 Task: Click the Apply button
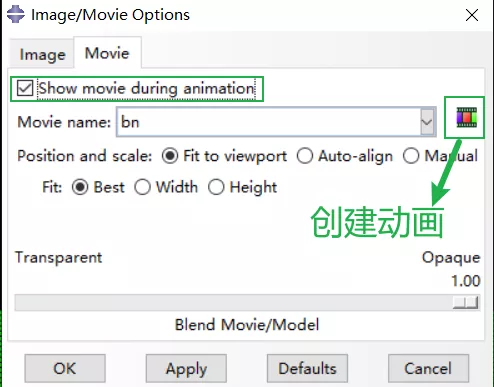[186, 368]
